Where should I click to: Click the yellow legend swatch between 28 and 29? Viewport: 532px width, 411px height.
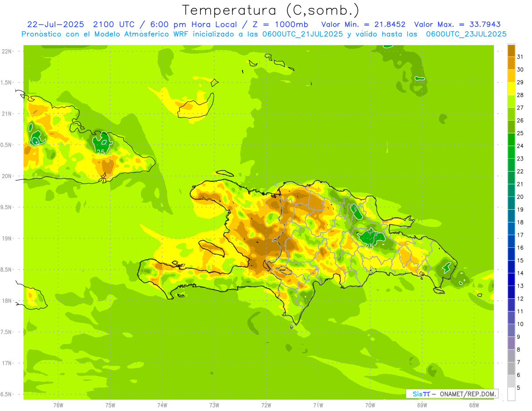pyautogui.click(x=511, y=89)
